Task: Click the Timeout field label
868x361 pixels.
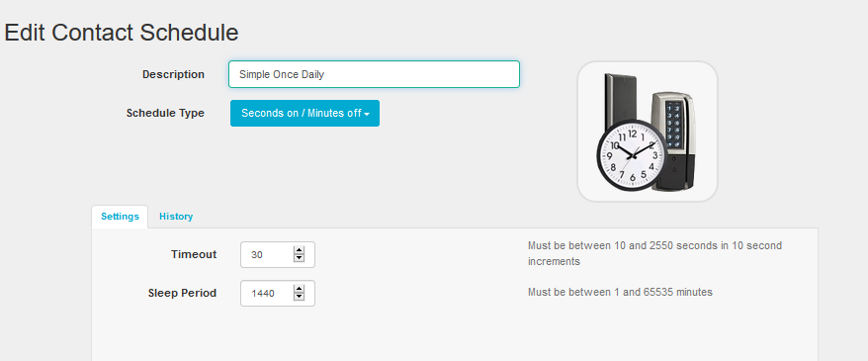Action: pos(194,255)
